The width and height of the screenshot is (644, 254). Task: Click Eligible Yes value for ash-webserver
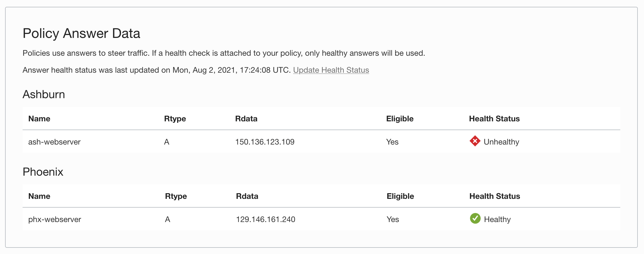(x=392, y=142)
